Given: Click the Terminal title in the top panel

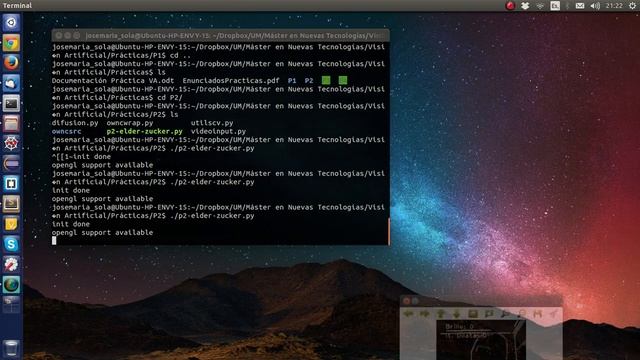Looking at the screenshot, I should (17, 5).
